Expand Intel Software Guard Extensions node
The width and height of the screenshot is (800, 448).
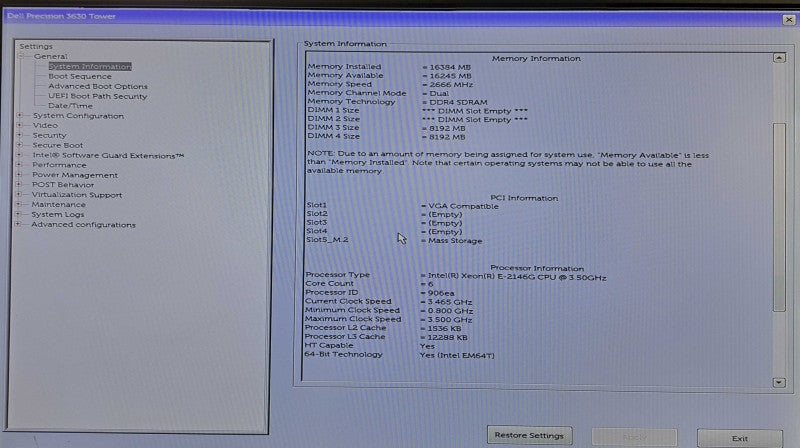tap(19, 155)
